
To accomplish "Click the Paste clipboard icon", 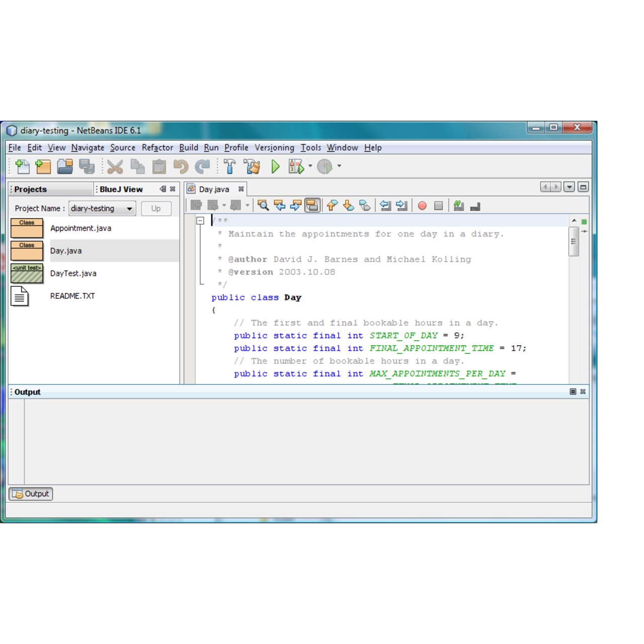I will point(159,167).
